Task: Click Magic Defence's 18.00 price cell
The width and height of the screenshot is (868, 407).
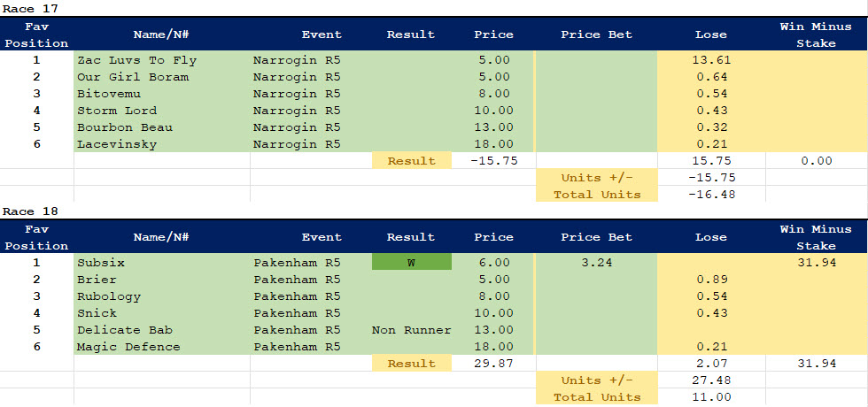Action: (x=493, y=347)
